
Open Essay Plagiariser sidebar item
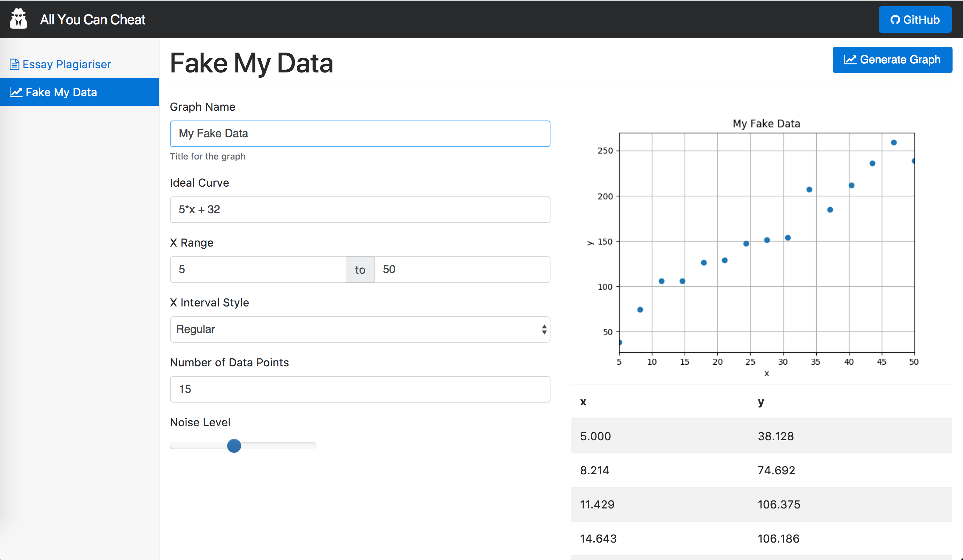coord(67,64)
